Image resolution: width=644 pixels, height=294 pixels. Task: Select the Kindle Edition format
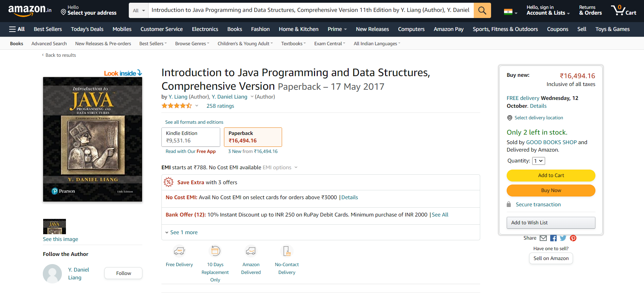[191, 137]
